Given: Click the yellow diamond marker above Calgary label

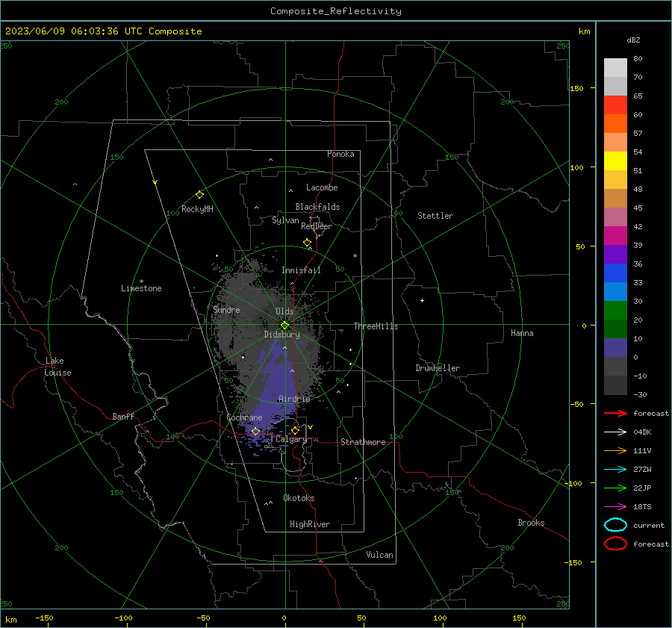Looking at the screenshot, I should pyautogui.click(x=295, y=430).
